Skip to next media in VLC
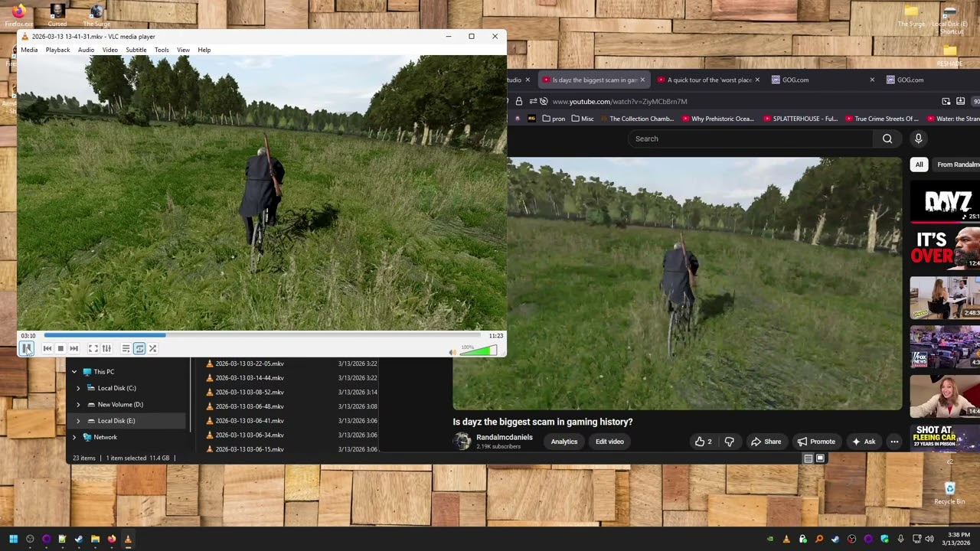Screen dimensions: 980x551 point(73,348)
